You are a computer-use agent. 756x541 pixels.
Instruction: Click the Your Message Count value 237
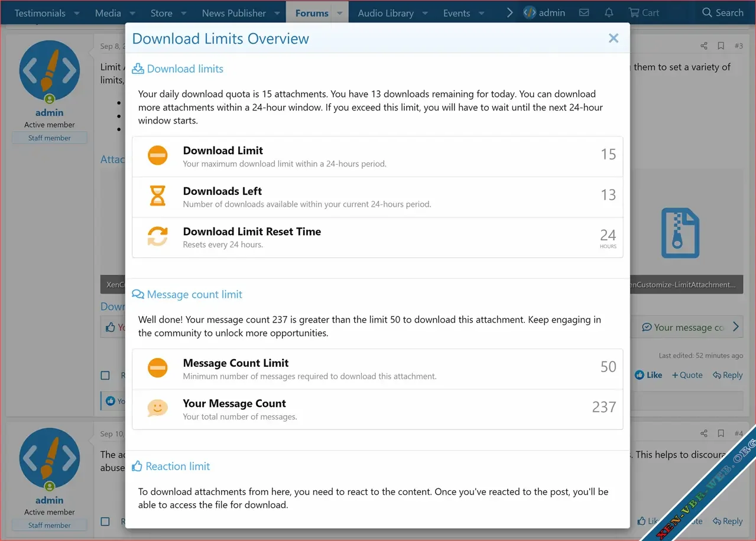604,407
